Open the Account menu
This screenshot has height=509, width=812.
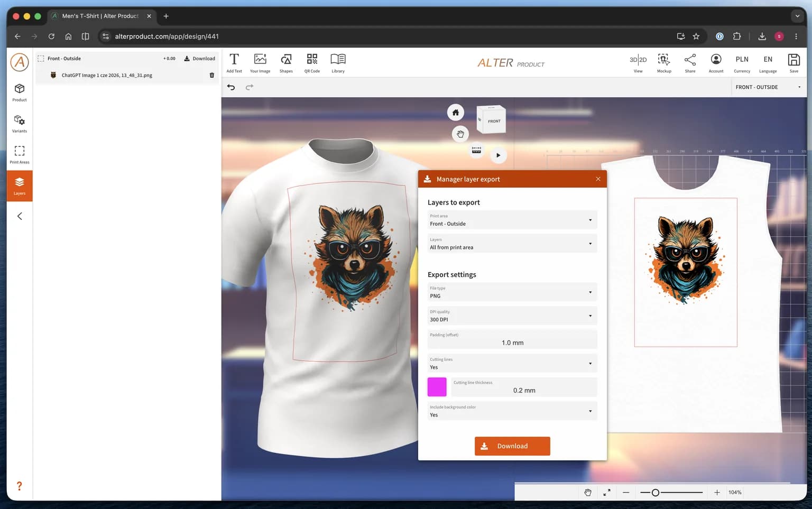(716, 62)
